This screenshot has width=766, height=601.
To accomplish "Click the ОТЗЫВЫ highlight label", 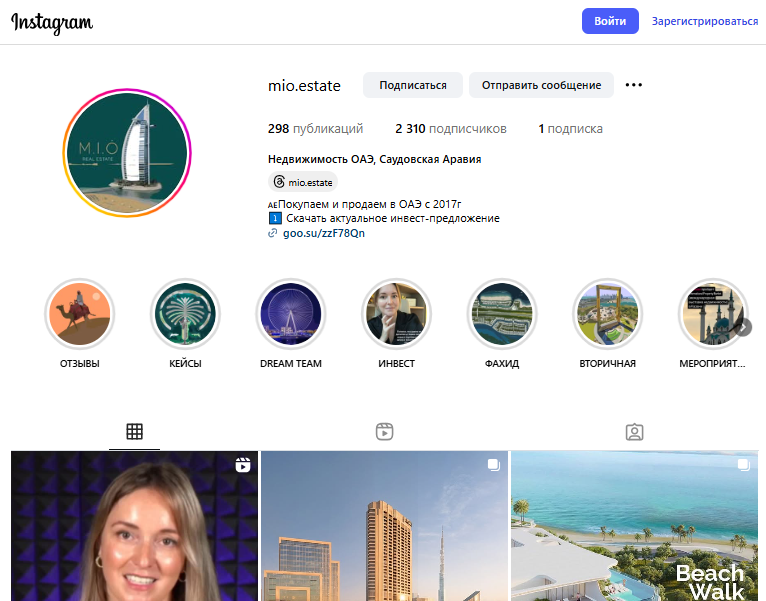I will coord(80,364).
